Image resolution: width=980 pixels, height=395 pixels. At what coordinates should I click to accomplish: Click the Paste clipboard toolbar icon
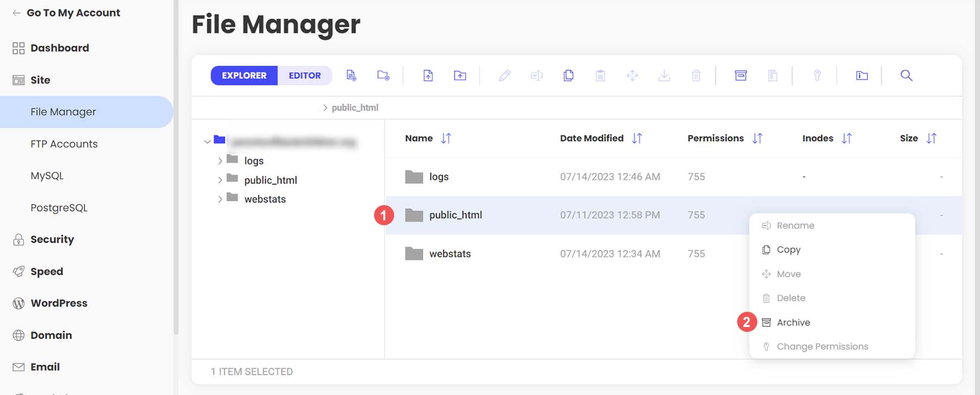point(600,76)
